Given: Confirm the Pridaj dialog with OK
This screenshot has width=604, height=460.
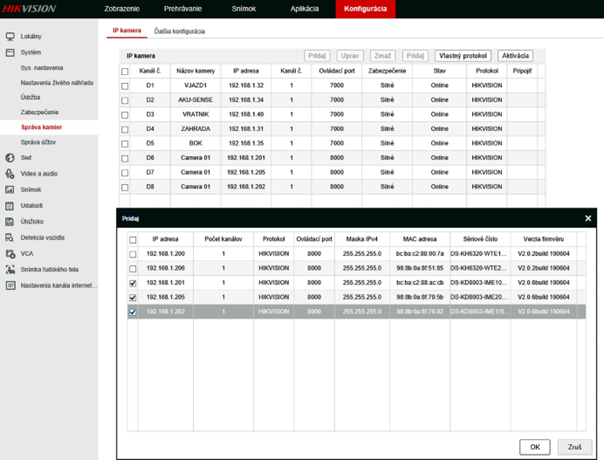Looking at the screenshot, I should [x=534, y=445].
